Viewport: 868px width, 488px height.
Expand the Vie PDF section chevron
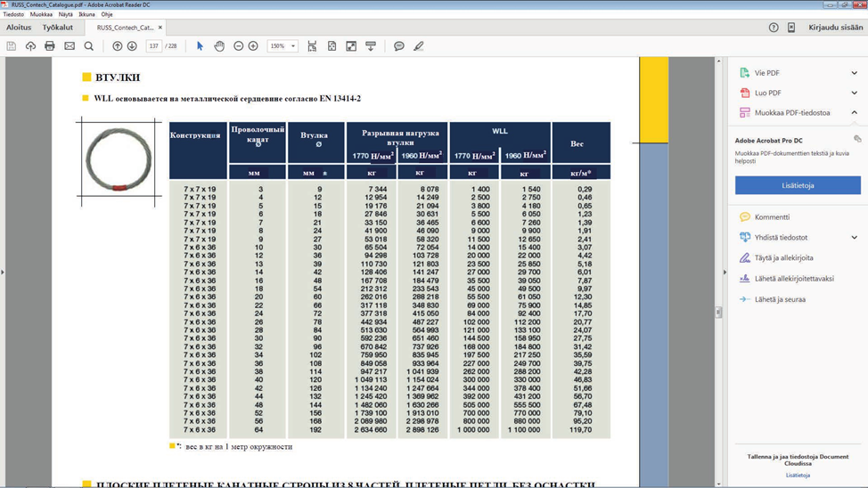854,73
